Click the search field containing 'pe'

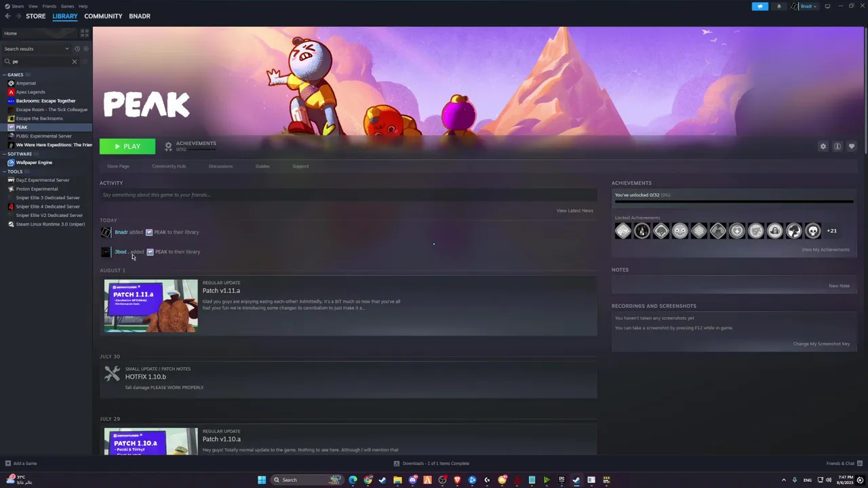(x=41, y=62)
